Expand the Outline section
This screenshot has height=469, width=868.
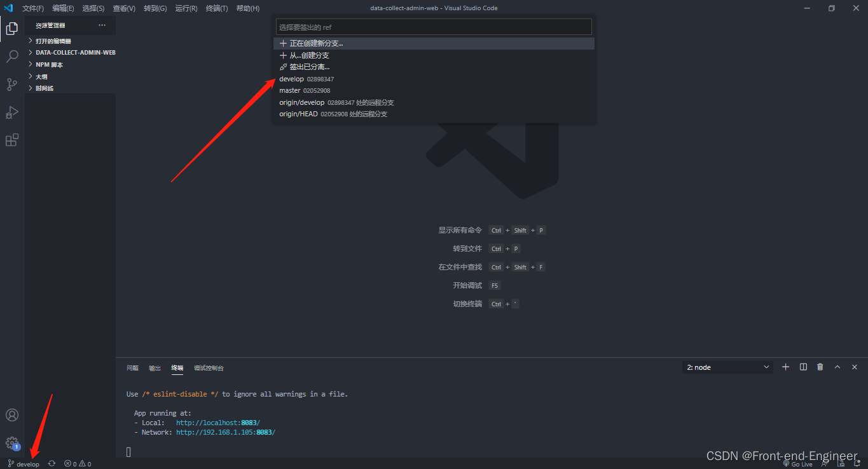coord(70,76)
